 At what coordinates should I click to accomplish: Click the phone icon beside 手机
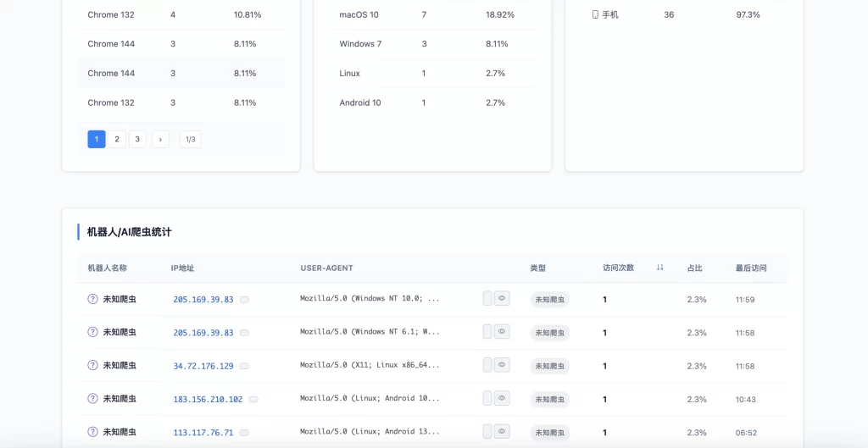pos(595,14)
